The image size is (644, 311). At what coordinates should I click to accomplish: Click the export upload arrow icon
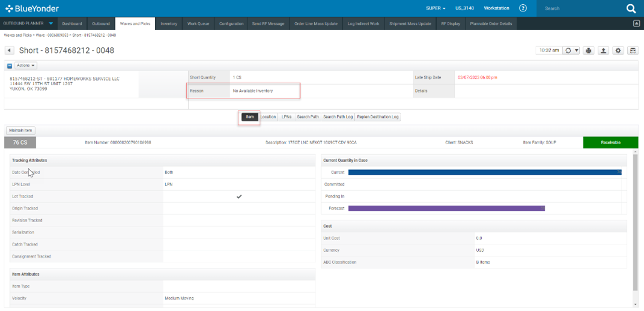coord(603,50)
